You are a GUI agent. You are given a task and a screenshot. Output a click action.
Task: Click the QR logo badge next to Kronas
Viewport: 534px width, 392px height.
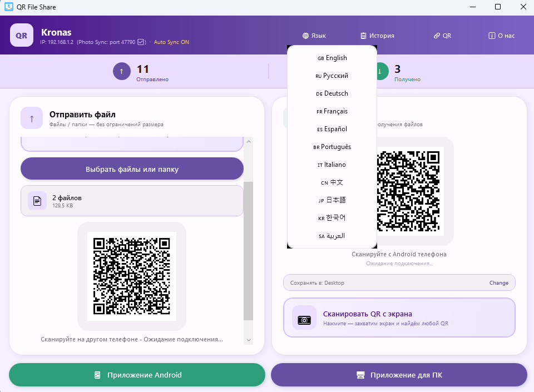coord(22,35)
